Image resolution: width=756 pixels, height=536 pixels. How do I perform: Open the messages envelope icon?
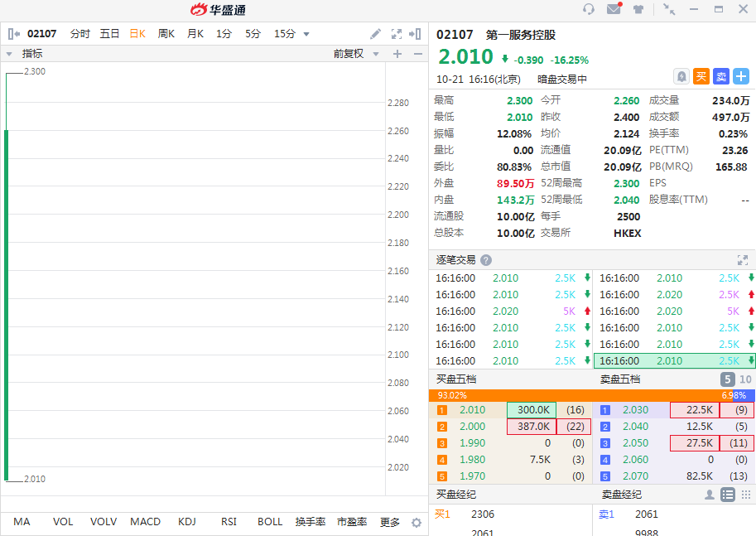[x=614, y=9]
